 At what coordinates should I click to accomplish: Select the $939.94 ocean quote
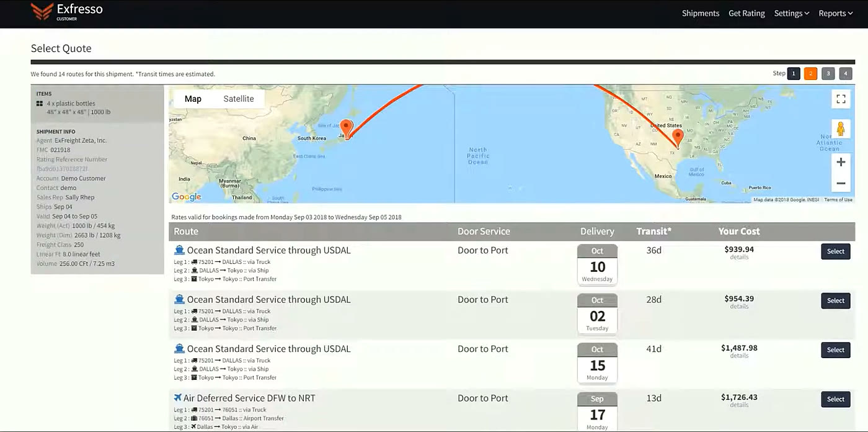point(836,251)
